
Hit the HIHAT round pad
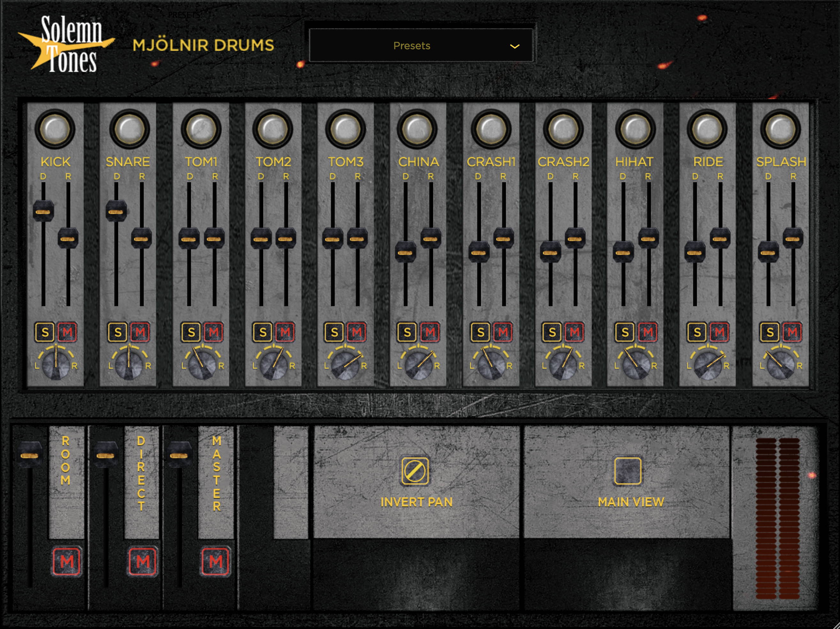(x=635, y=129)
